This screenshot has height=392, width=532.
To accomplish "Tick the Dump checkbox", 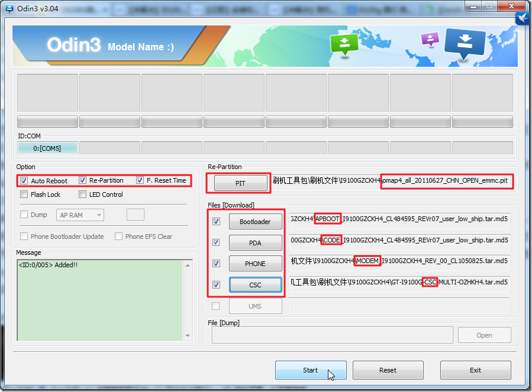I will 24,214.
